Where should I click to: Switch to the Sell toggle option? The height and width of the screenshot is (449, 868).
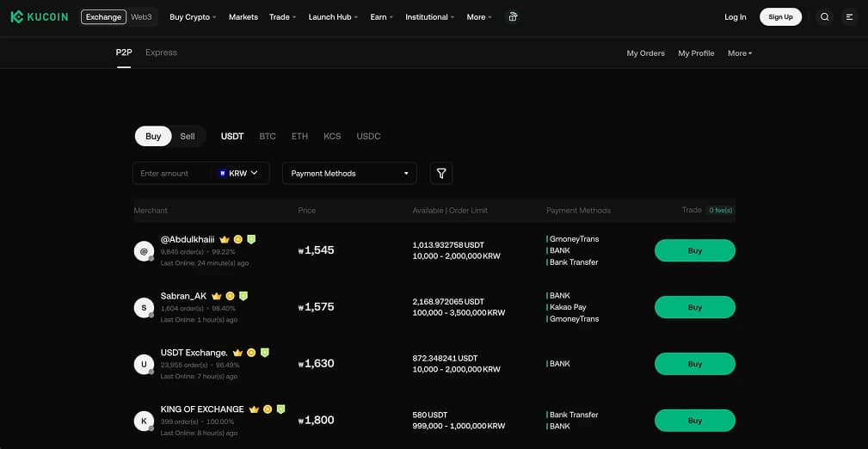click(188, 136)
